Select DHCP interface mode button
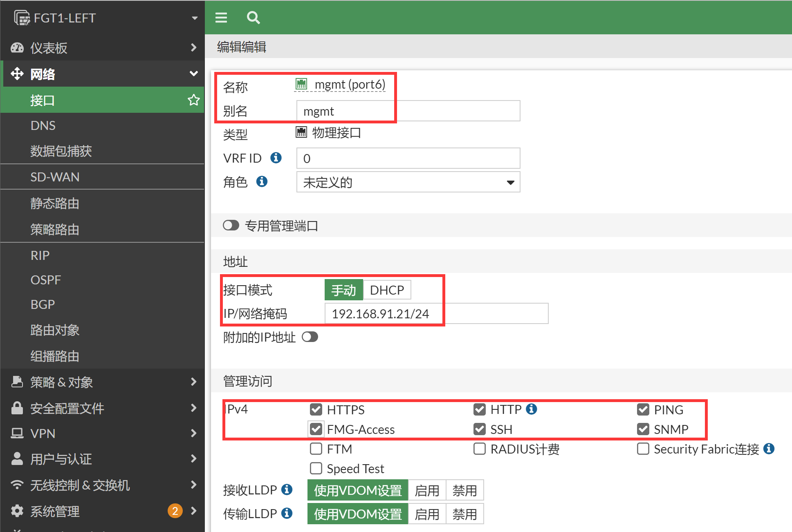792x532 pixels. pos(386,290)
